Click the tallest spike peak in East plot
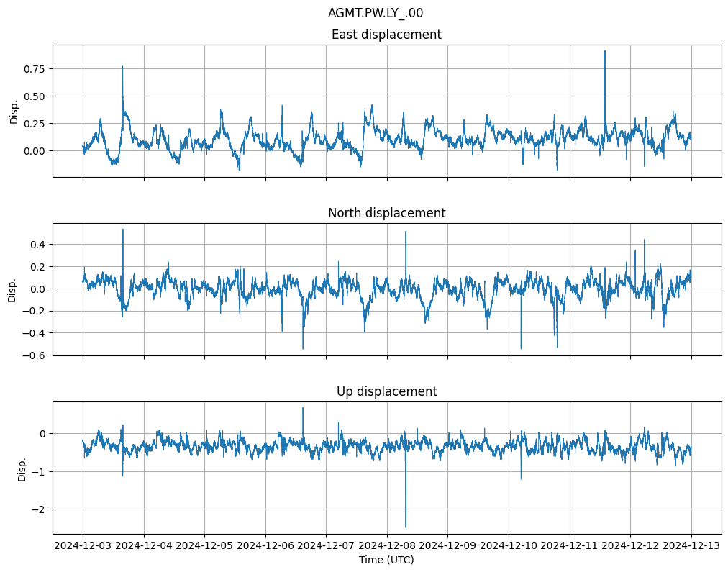 pos(605,51)
